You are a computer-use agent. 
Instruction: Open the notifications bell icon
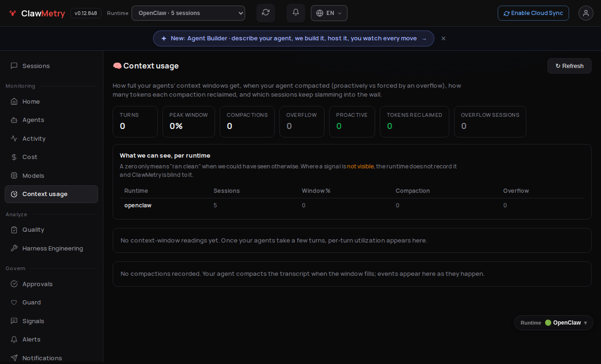(296, 13)
